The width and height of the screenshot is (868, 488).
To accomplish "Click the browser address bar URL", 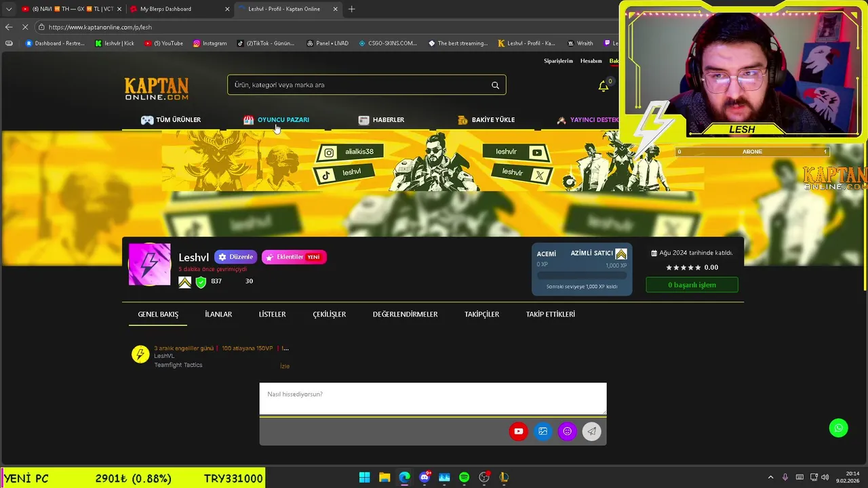I will tap(100, 27).
